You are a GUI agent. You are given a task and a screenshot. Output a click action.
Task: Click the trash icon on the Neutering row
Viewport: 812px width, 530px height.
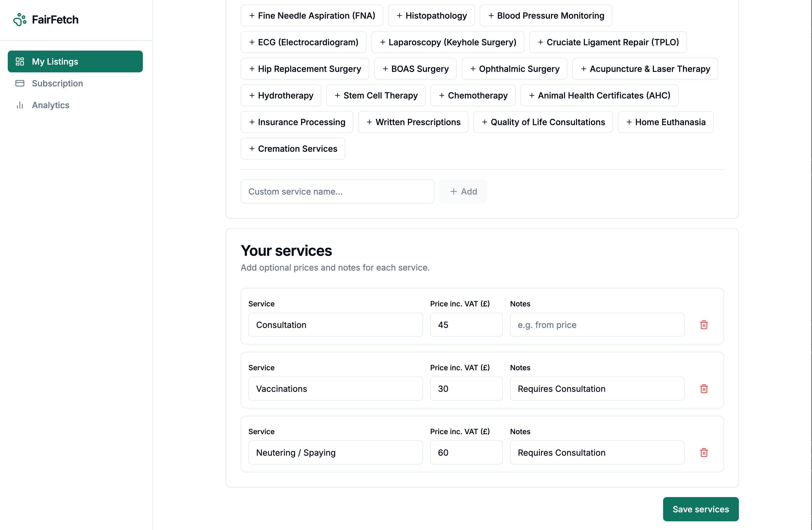point(704,453)
